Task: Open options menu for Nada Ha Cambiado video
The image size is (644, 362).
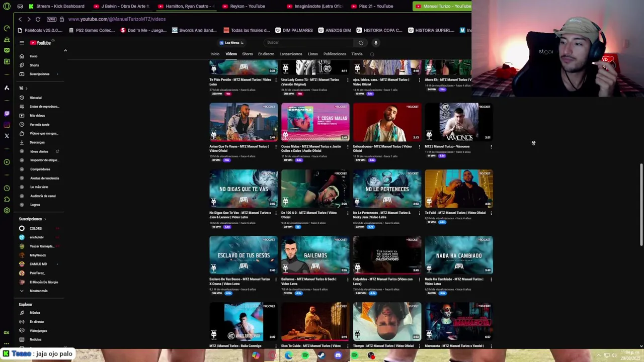Action: (x=491, y=280)
